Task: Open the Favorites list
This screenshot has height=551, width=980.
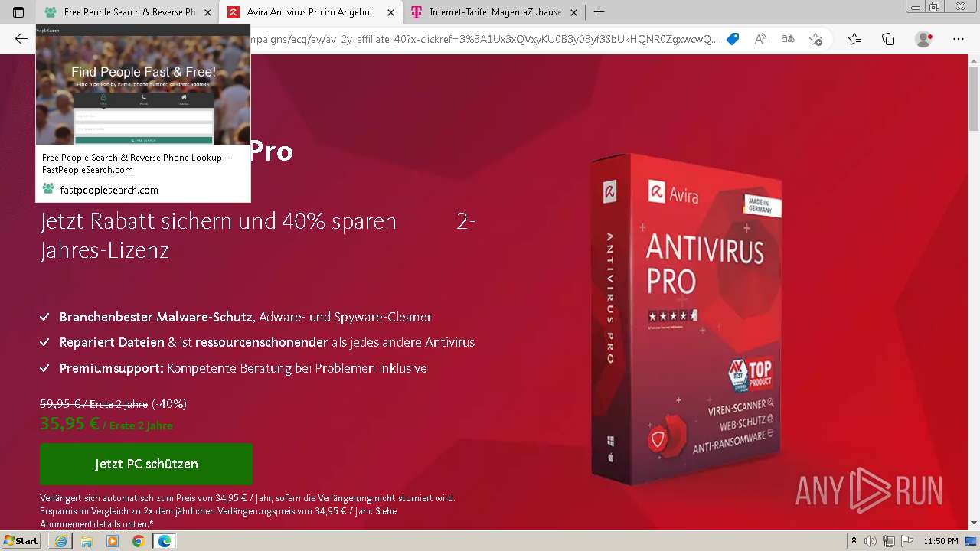Action: pyautogui.click(x=854, y=38)
